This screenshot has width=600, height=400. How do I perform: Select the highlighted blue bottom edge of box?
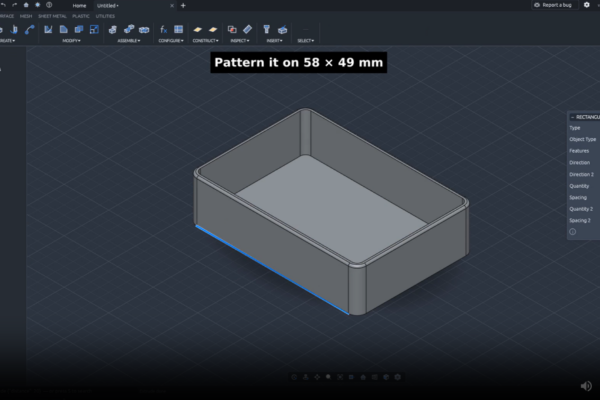[272, 270]
